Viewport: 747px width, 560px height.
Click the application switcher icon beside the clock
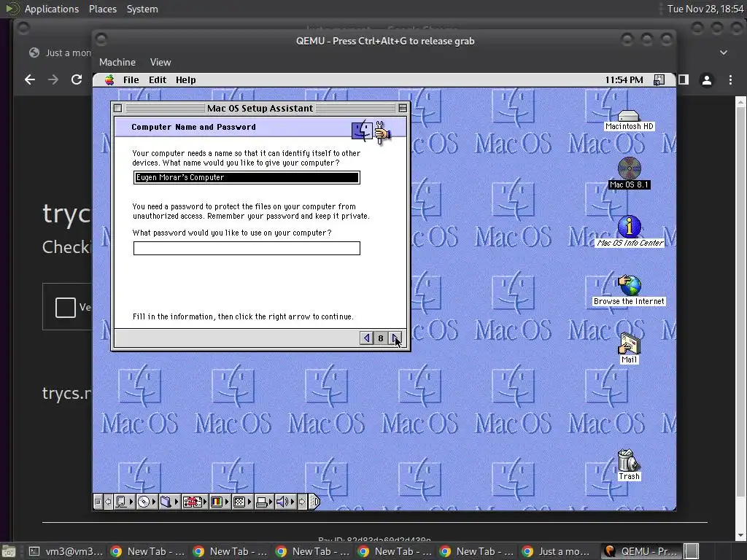point(659,80)
